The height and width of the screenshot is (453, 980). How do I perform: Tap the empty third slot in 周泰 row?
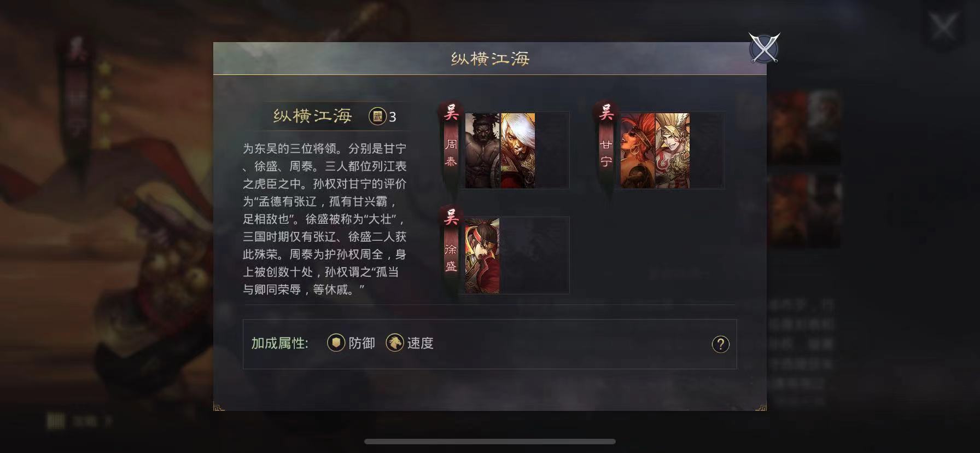pos(552,150)
